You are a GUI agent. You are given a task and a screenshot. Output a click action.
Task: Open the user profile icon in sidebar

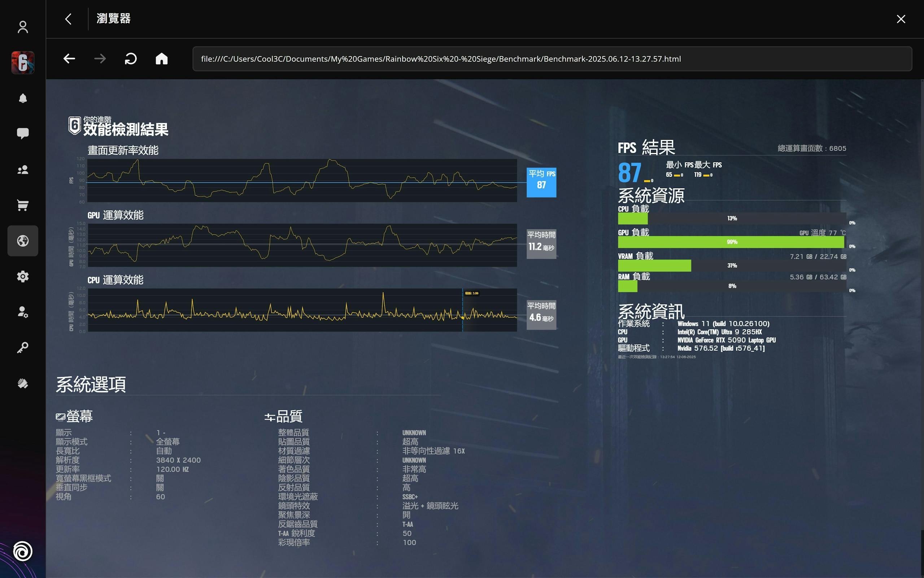coord(23,27)
